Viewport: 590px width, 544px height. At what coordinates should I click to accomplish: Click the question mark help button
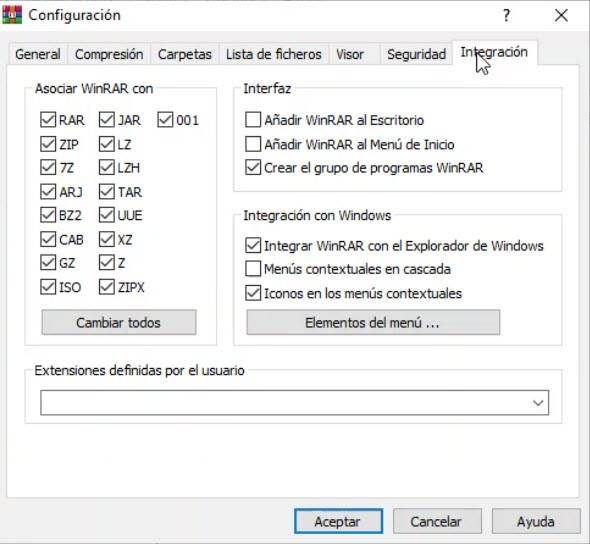pyautogui.click(x=506, y=15)
